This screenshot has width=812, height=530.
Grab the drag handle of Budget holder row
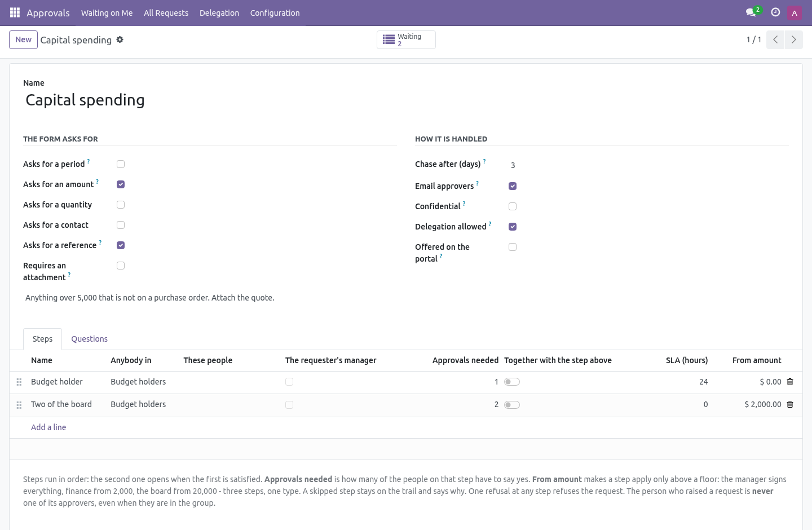point(19,382)
